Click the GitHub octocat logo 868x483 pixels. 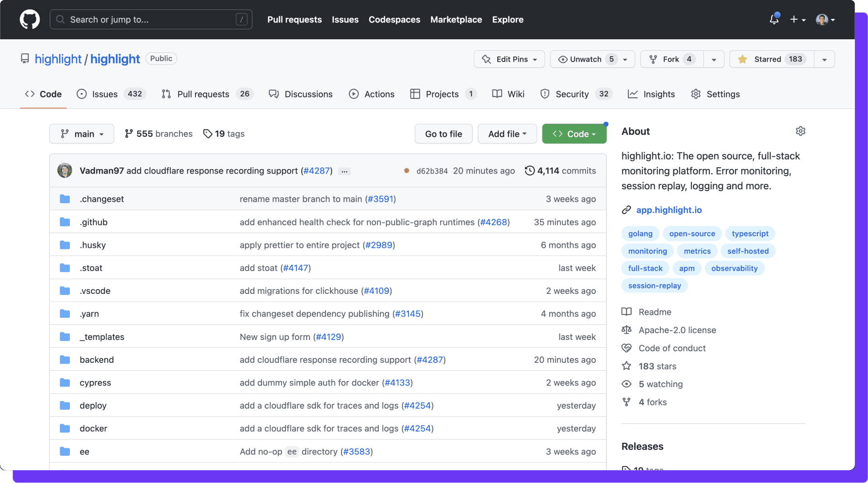coord(30,19)
